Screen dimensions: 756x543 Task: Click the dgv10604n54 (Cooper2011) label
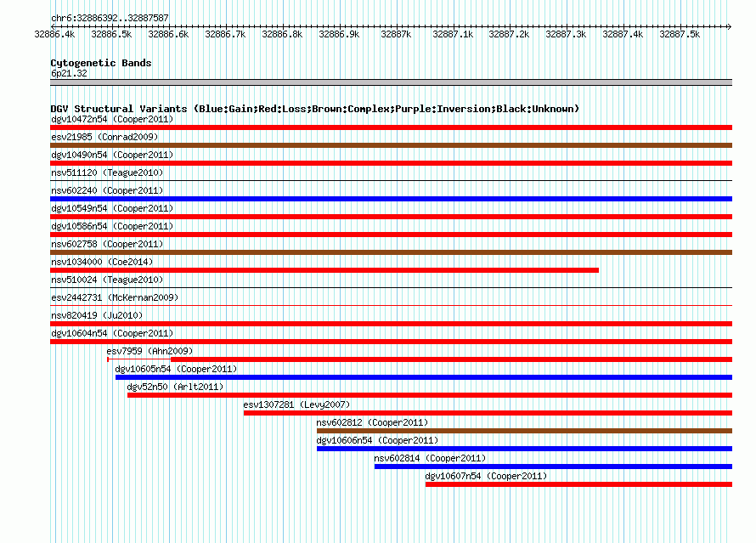112,333
